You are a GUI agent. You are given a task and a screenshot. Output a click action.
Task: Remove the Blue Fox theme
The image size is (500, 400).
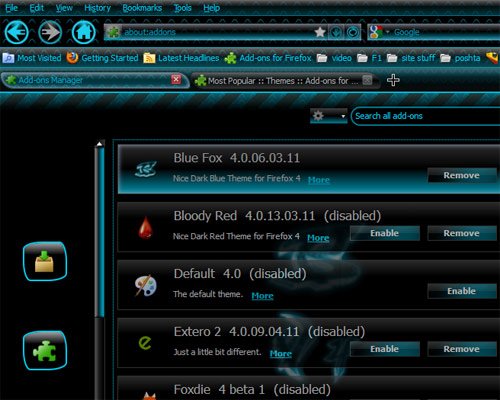tap(461, 175)
